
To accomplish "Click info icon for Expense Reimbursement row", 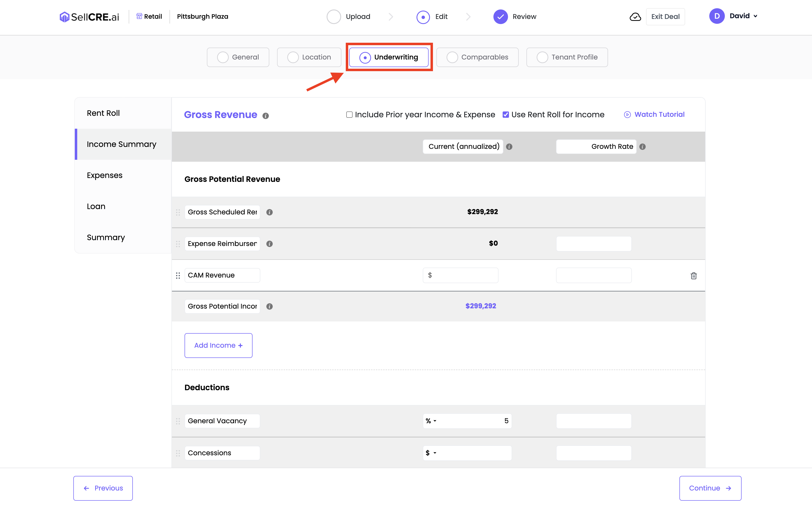I will [270, 244].
